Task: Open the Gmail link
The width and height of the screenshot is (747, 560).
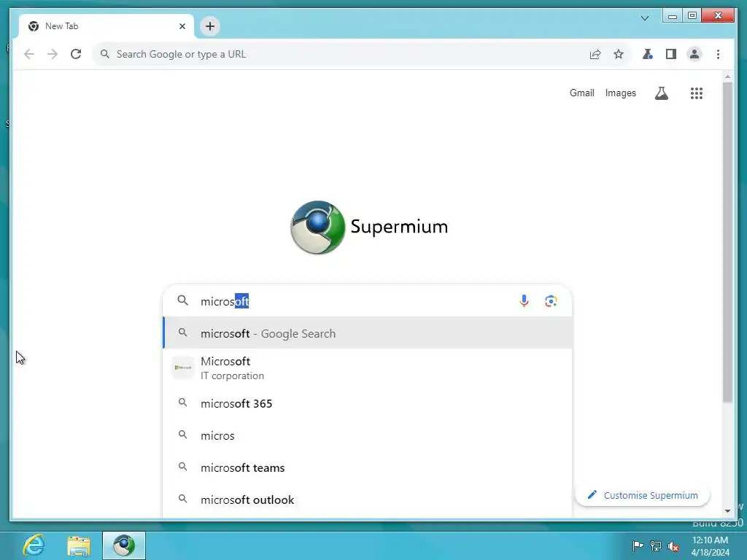Action: point(581,93)
